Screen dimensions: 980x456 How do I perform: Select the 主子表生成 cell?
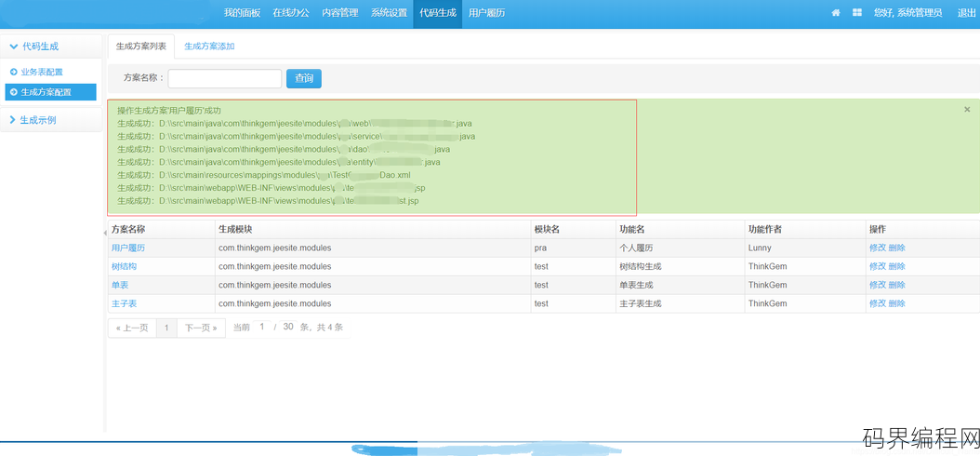point(680,304)
